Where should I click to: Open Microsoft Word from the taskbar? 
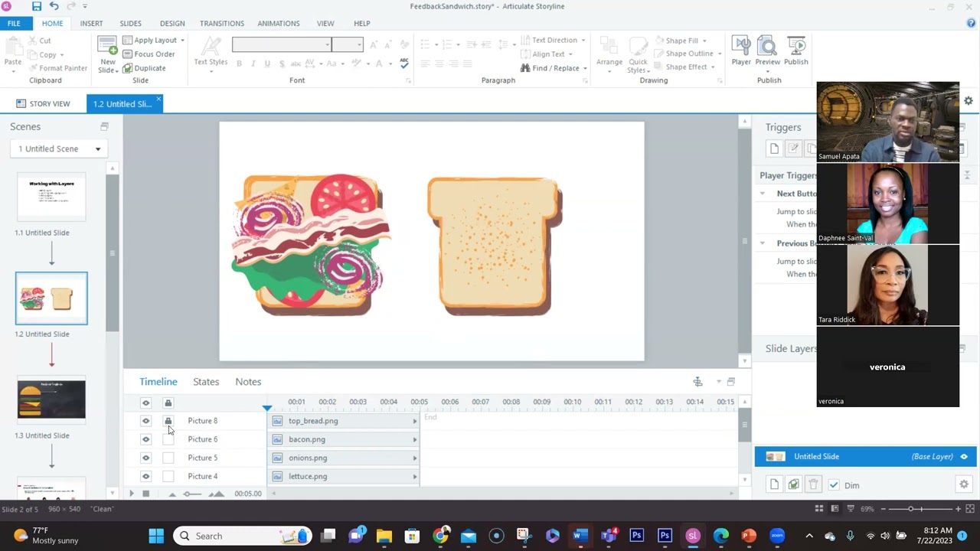(580, 536)
